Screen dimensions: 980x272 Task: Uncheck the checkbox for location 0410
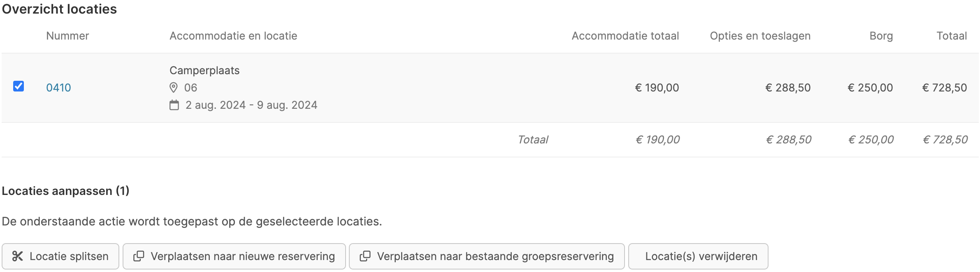(19, 86)
